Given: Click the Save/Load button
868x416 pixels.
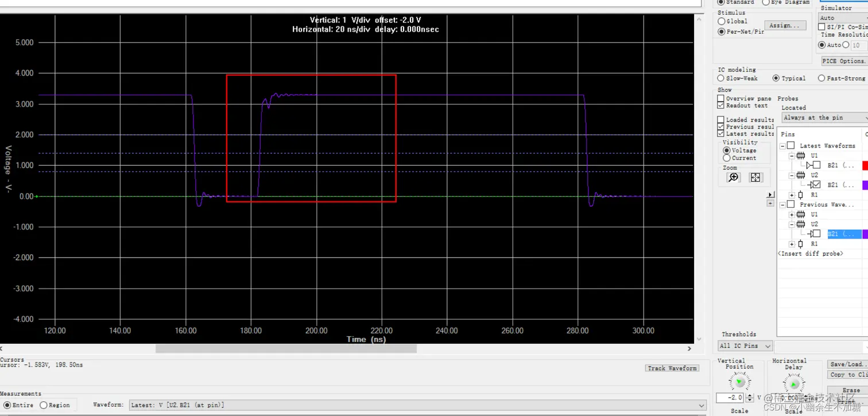Looking at the screenshot, I should tap(848, 364).
